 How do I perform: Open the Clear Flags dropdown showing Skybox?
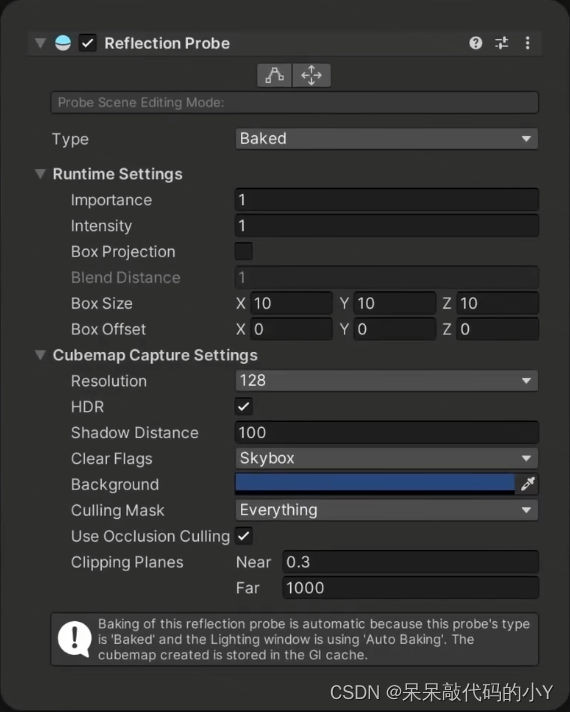click(387, 458)
